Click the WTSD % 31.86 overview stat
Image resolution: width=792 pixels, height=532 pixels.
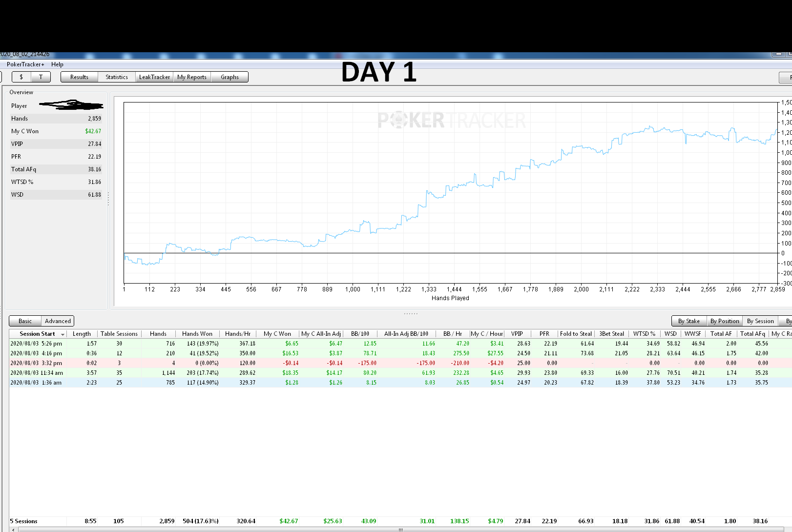[x=56, y=182]
